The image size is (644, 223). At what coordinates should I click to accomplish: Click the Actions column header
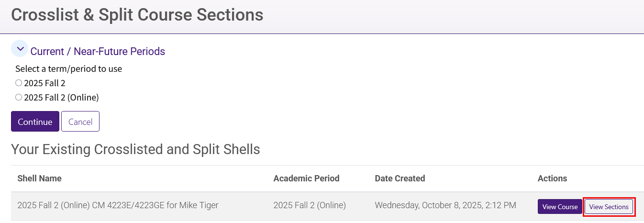[552, 178]
